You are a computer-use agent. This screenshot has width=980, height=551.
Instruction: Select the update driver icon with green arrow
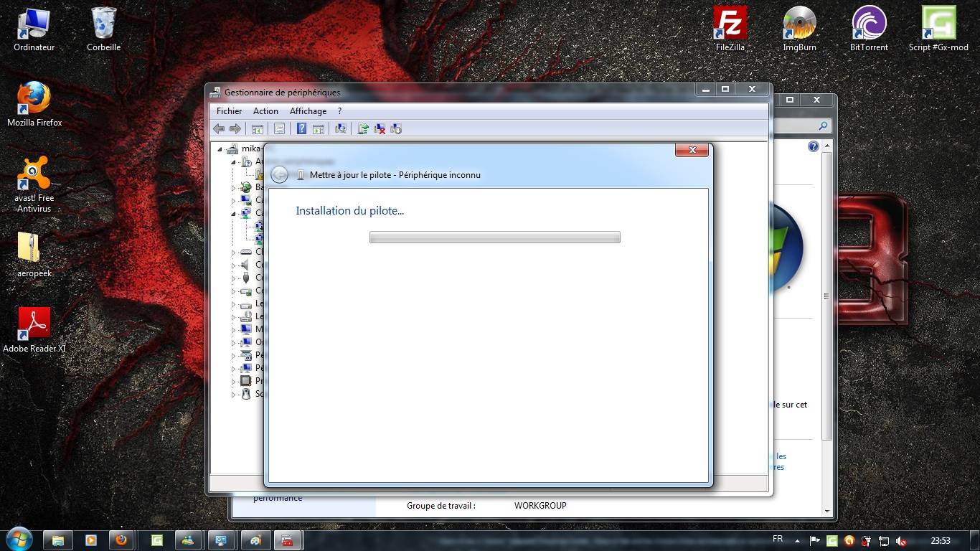tap(363, 128)
